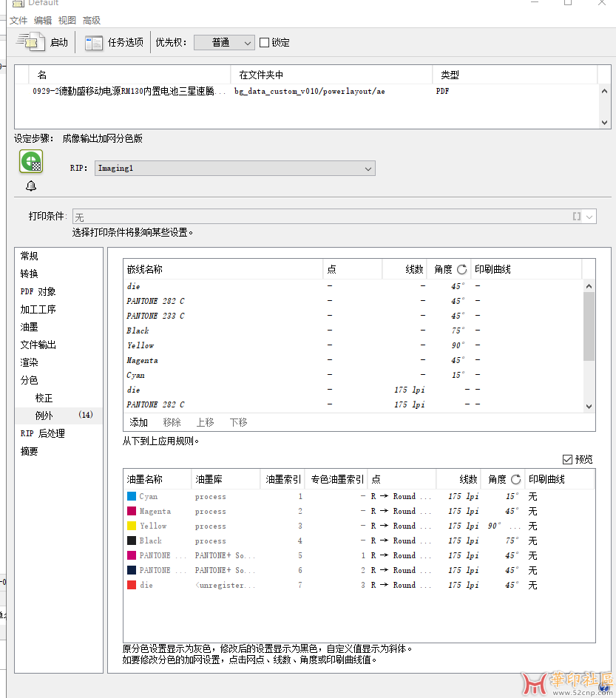Click the Black ink color swatch
Image resolution: width=616 pixels, height=698 pixels.
click(x=132, y=541)
